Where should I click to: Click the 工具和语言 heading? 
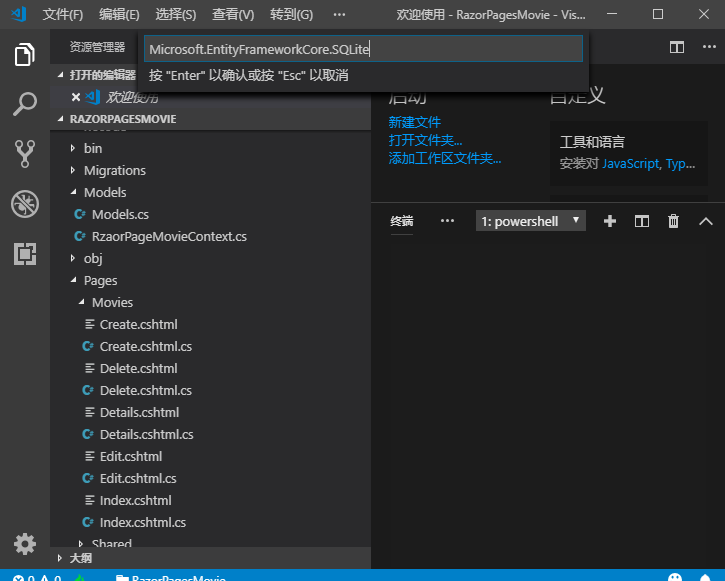point(592,142)
